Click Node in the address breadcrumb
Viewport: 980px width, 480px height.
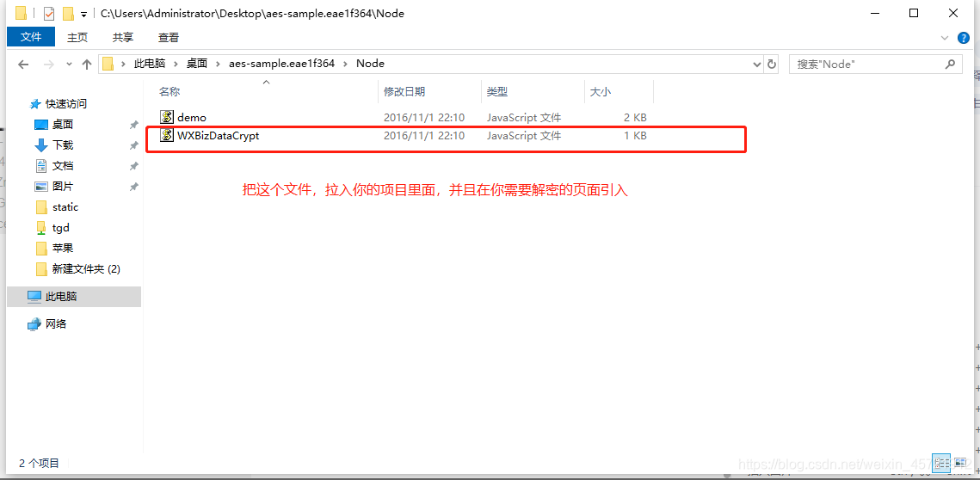(370, 64)
